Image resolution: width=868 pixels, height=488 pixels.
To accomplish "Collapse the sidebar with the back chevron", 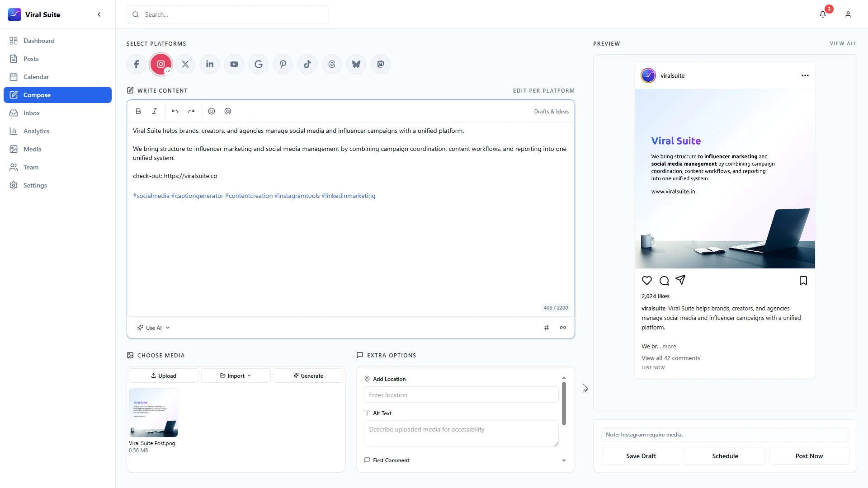I will coord(99,14).
